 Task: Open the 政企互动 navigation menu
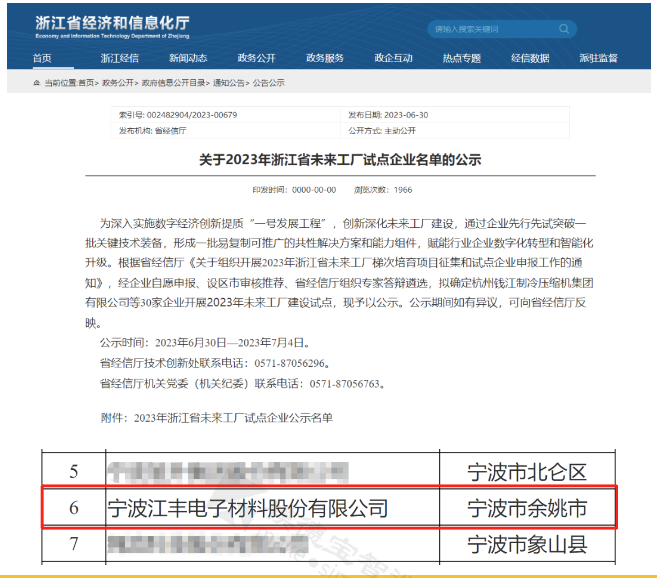pos(393,58)
